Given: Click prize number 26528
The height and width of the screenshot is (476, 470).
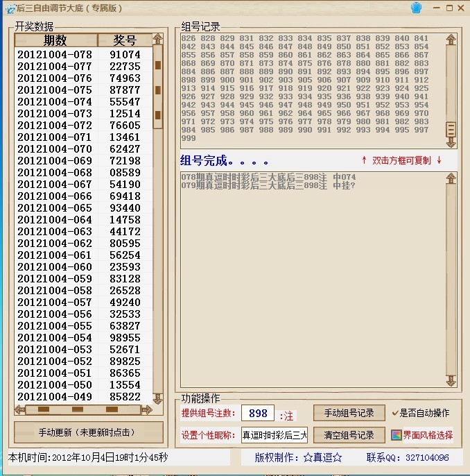Looking at the screenshot, I should pyautogui.click(x=125, y=291).
